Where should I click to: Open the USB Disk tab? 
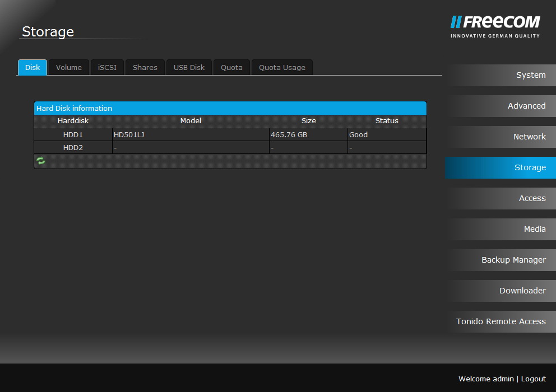189,67
